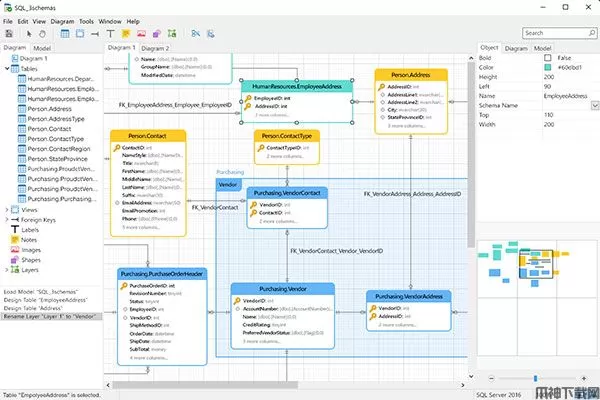This screenshot has width=600, height=400.
Task: Select the text label tool
Action: click(111, 33)
